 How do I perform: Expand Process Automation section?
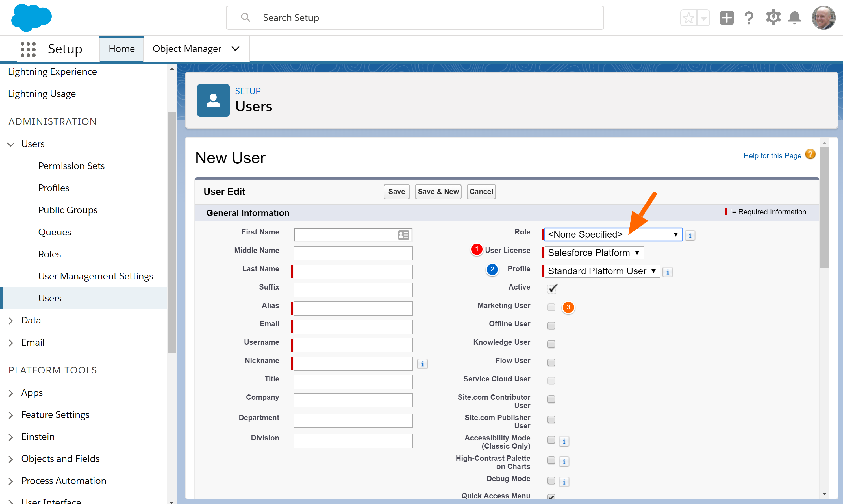tap(11, 481)
